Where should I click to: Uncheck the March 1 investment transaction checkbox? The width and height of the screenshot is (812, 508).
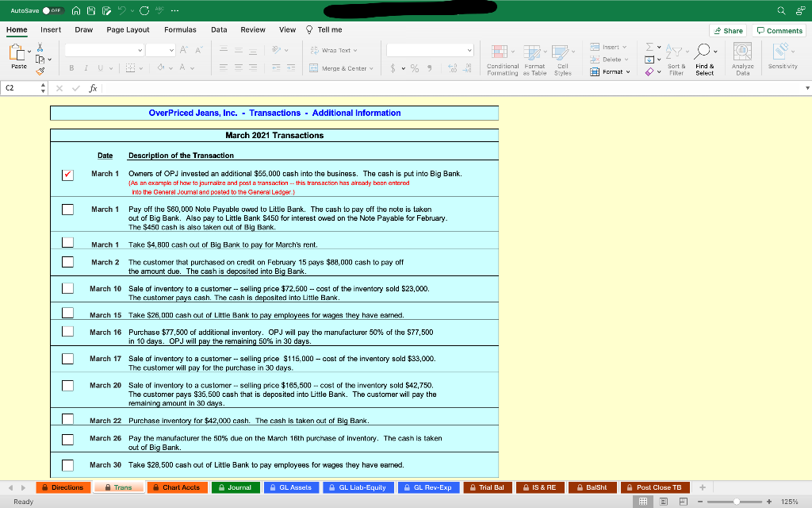point(67,174)
